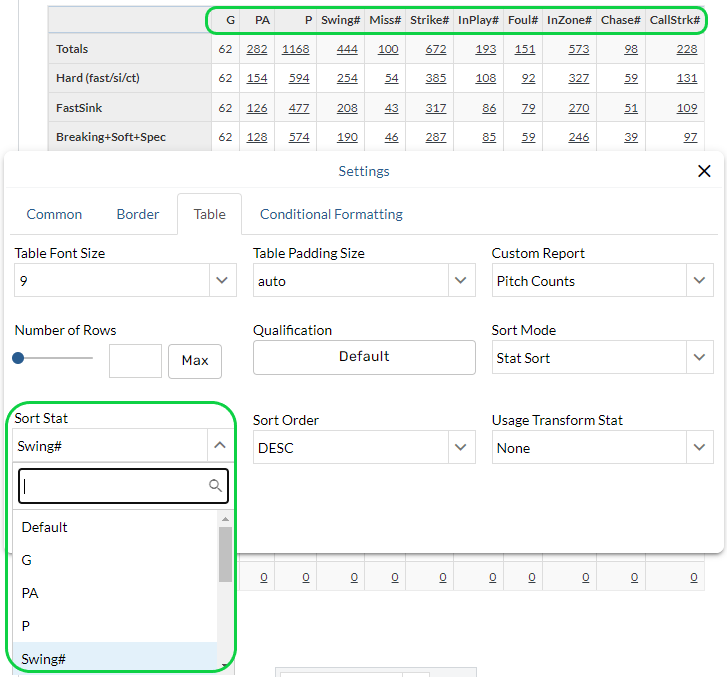Click the Number of Rows slider handle

click(x=19, y=358)
